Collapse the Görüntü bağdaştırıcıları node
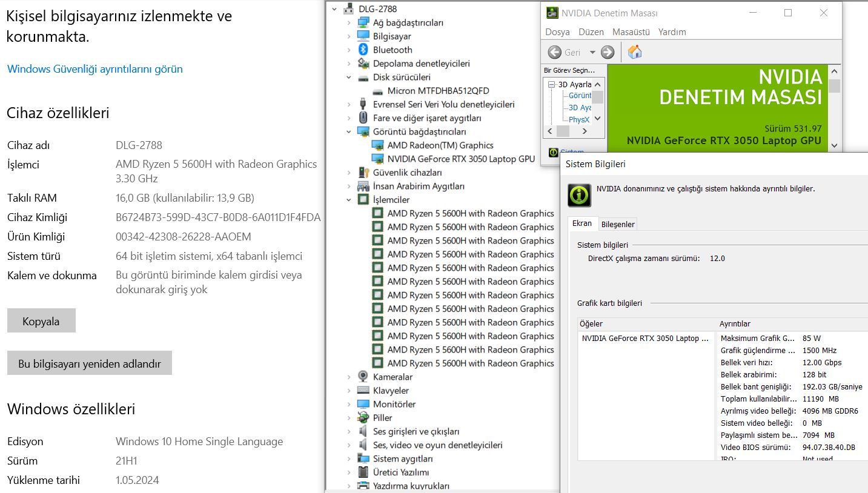This screenshot has height=493, width=868. pyautogui.click(x=349, y=131)
